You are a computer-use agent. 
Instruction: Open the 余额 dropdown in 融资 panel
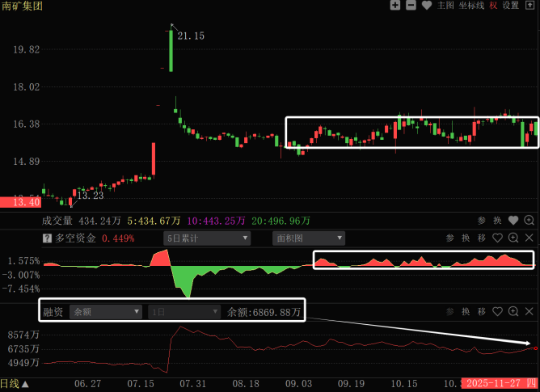(100, 311)
